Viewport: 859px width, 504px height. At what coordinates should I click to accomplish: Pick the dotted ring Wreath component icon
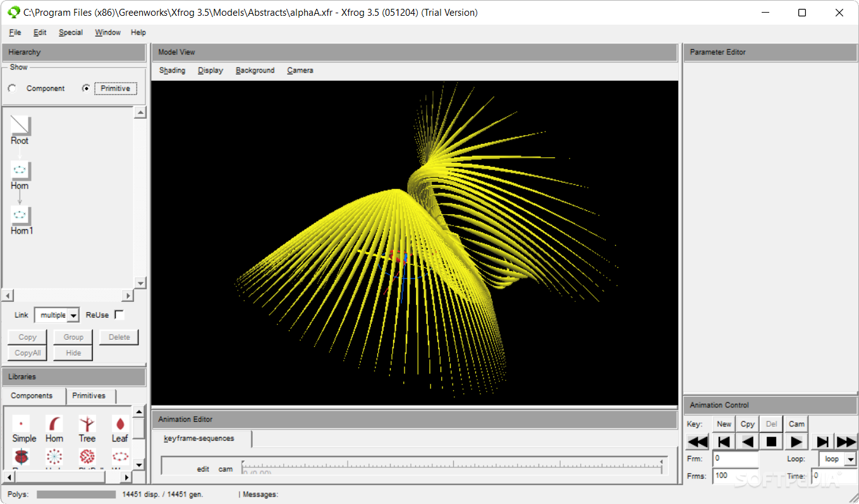[x=120, y=456]
